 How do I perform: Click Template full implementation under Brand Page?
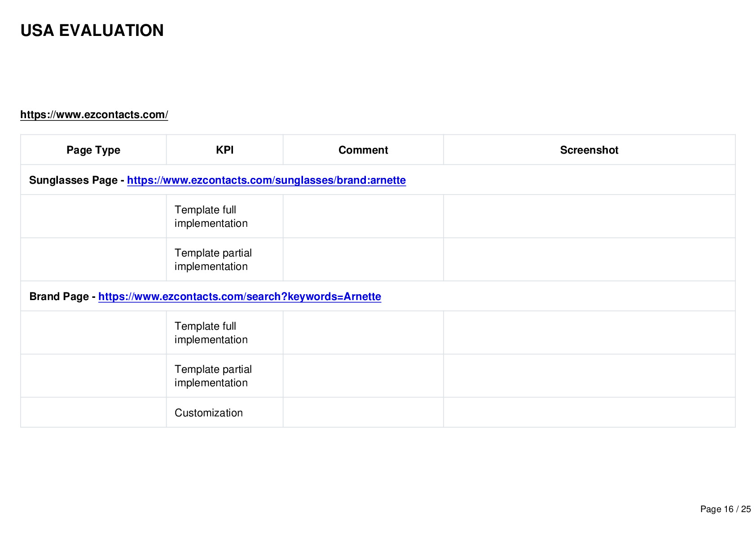pos(211,333)
